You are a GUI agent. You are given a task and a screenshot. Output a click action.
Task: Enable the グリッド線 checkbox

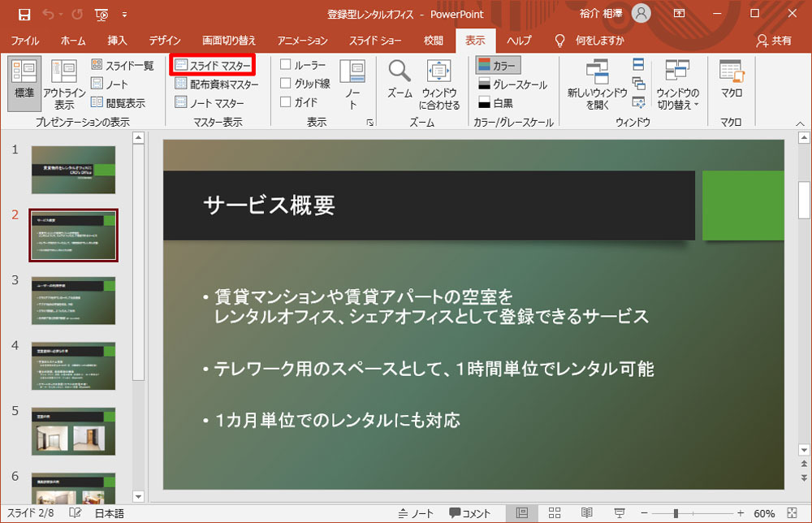click(x=285, y=83)
